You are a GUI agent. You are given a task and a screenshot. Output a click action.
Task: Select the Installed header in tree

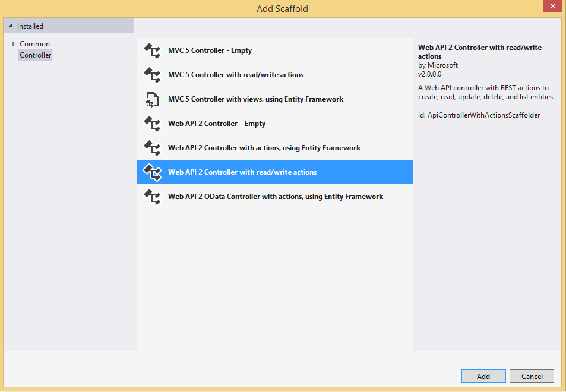(69, 26)
